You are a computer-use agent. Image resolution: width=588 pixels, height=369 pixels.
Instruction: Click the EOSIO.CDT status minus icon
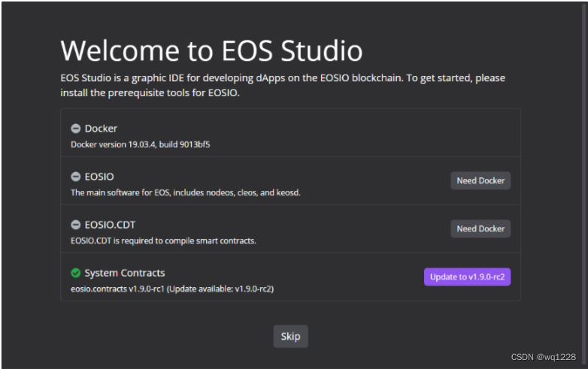[x=76, y=225]
